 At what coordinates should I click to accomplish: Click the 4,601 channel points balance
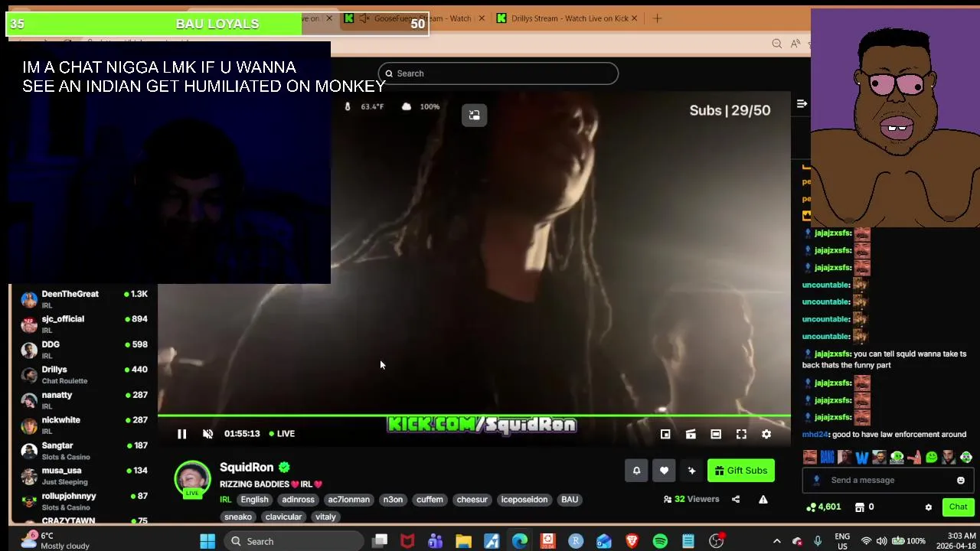(x=824, y=507)
